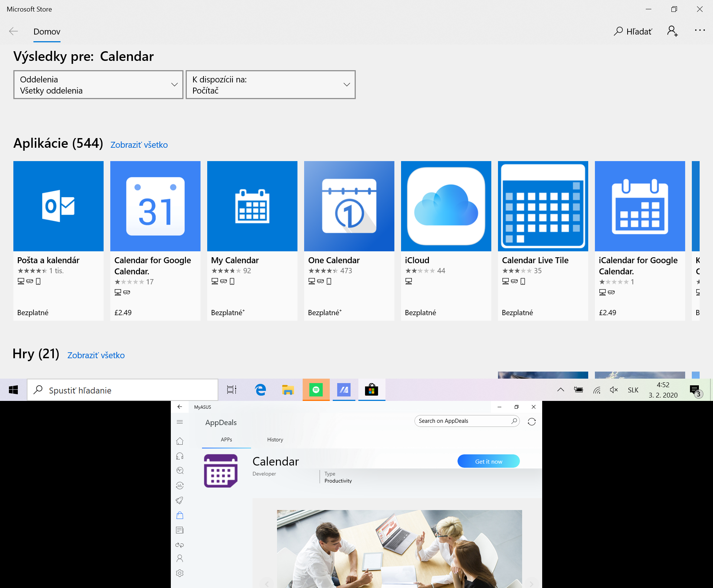
Task: Switch to MyASUS in taskbar
Action: 344,390
